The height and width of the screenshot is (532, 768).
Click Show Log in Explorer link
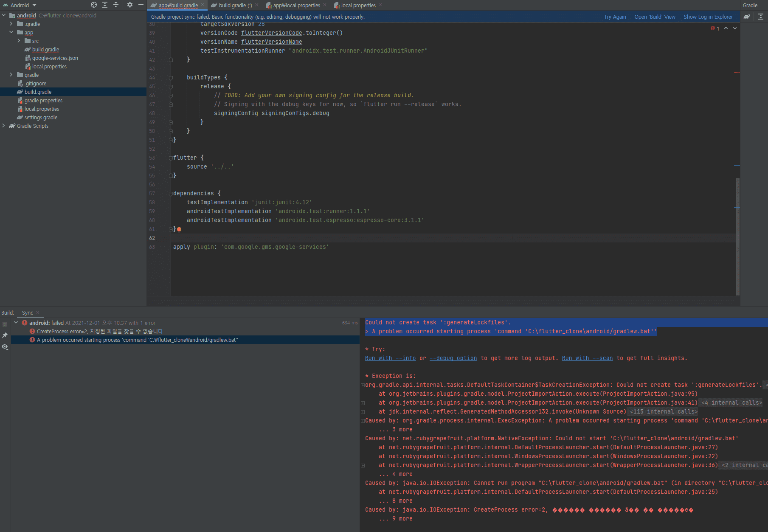pyautogui.click(x=708, y=17)
